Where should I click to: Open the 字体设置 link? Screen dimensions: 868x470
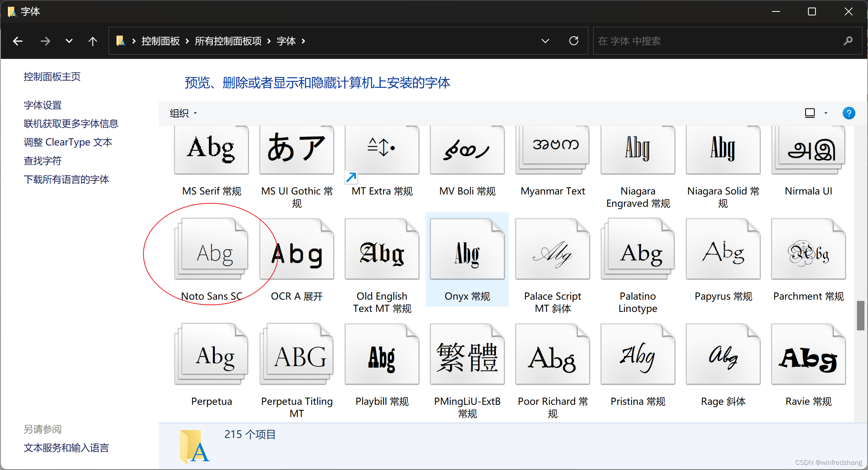[x=43, y=105]
